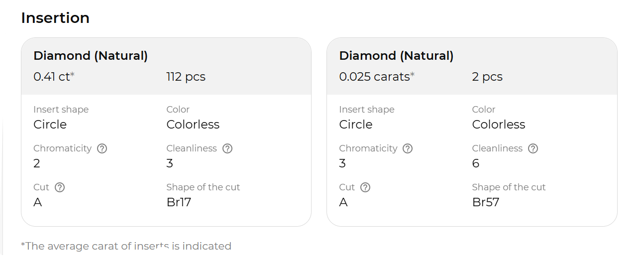This screenshot has height=274, width=644.
Task: Show Cut help tooltip in 0.41 ct card
Action: [60, 187]
